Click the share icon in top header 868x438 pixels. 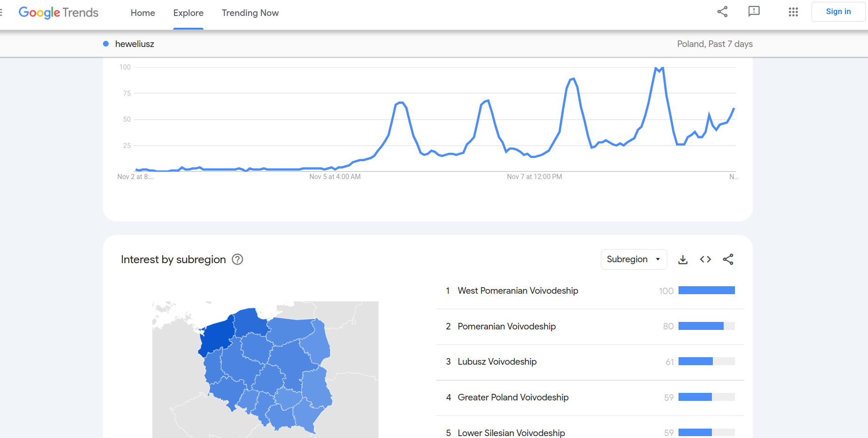[722, 12]
